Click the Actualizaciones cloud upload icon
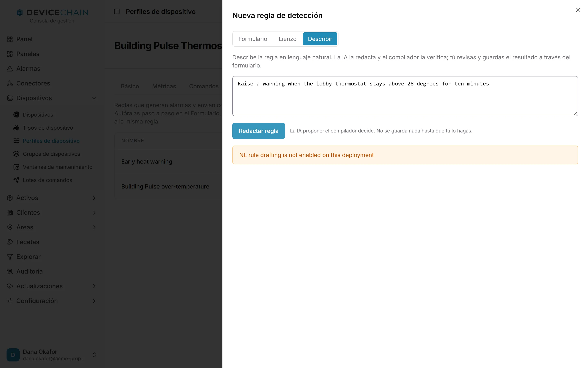This screenshot has height=368, width=588. [x=10, y=286]
